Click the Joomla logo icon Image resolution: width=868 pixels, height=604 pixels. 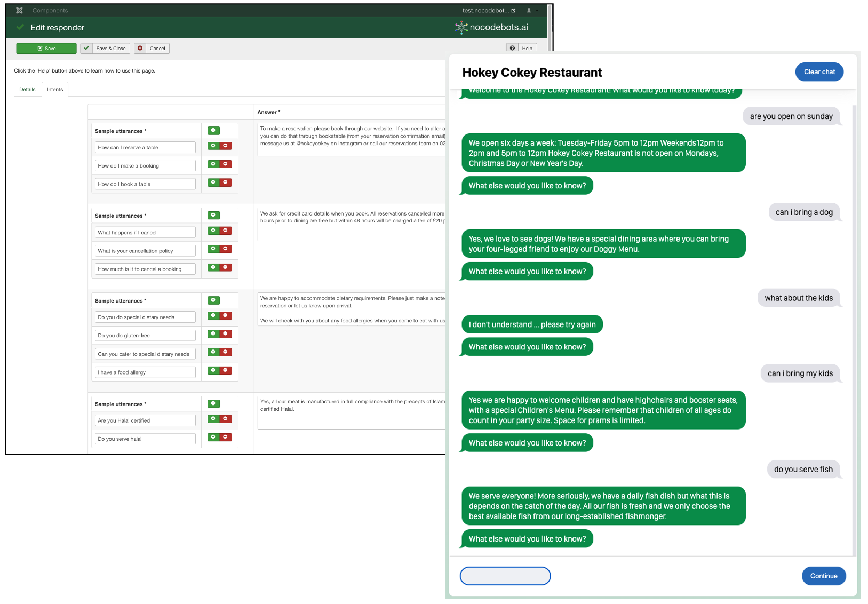point(19,10)
